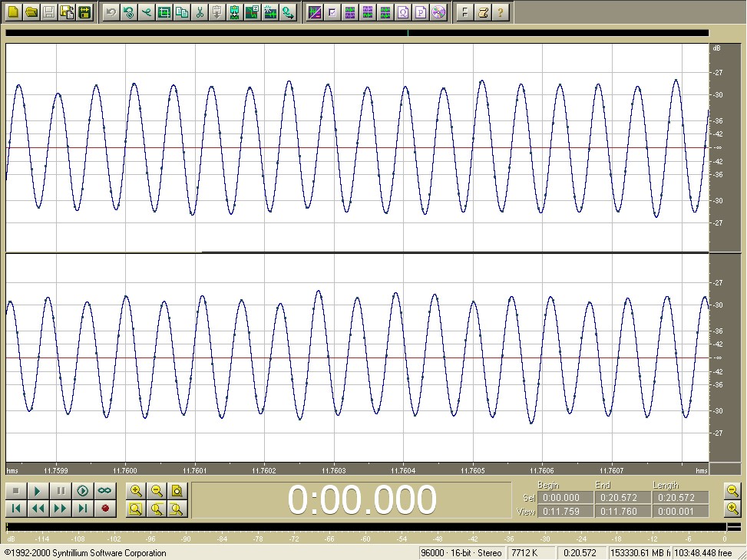The width and height of the screenshot is (747, 560).
Task: Click the horizontal Zoom Out magnifier
Action: (157, 490)
